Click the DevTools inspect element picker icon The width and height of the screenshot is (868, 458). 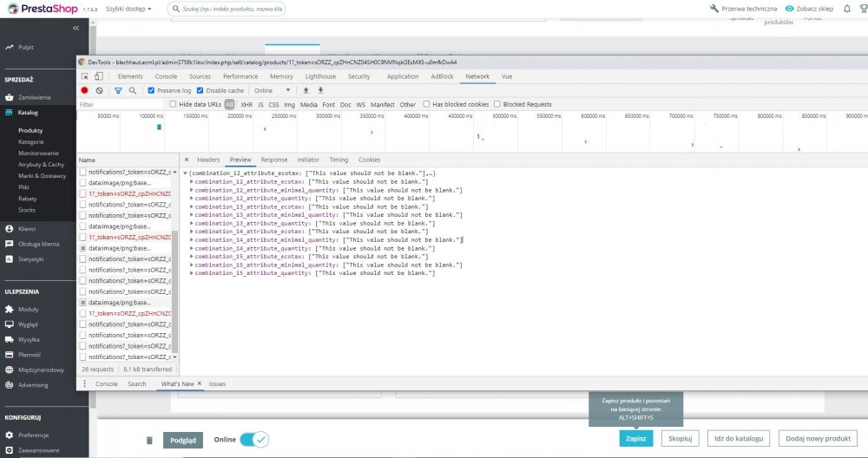coord(85,76)
